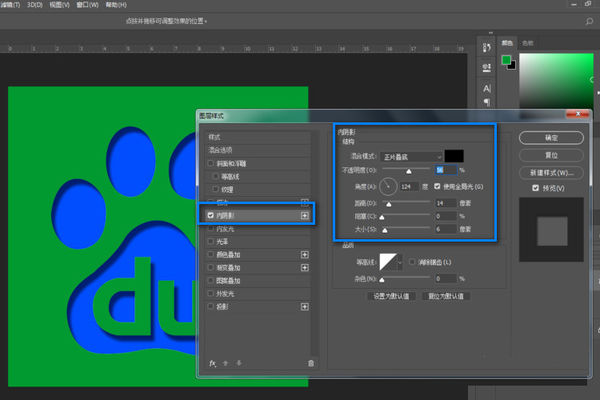Click the 大小 pixel input field
This screenshot has height=400, width=600.
(446, 229)
